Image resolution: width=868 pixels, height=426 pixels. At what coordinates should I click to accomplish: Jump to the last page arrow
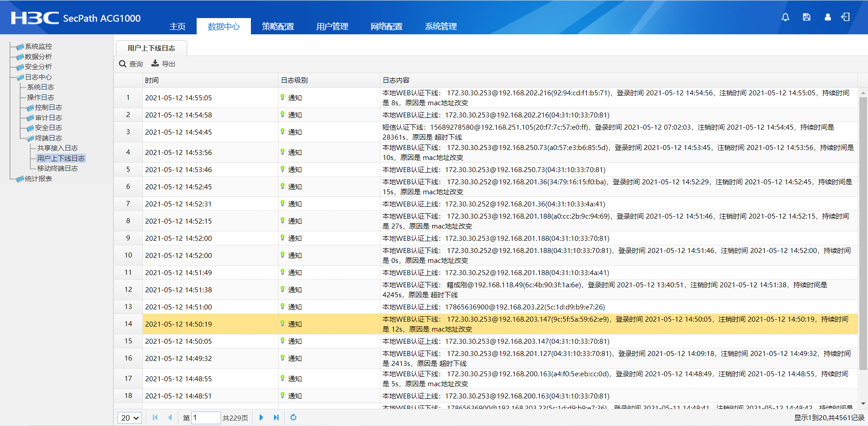click(276, 417)
